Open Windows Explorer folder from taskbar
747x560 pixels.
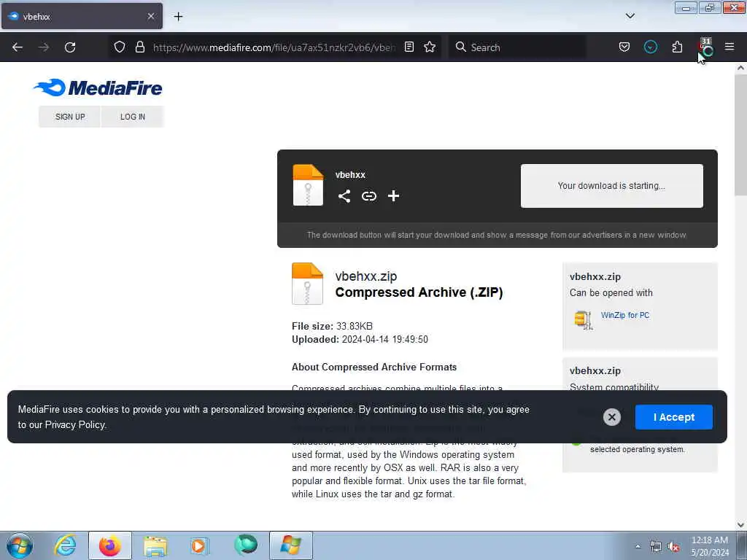[x=155, y=545]
